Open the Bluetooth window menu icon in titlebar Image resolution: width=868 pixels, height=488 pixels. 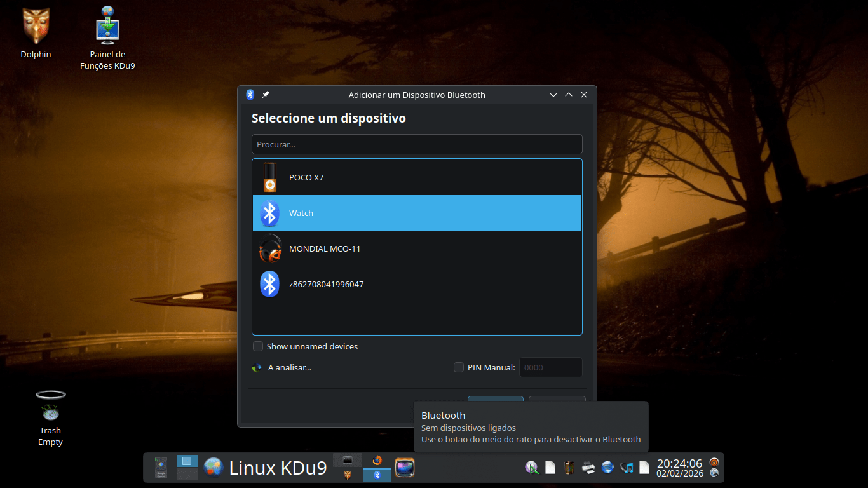[250, 95]
